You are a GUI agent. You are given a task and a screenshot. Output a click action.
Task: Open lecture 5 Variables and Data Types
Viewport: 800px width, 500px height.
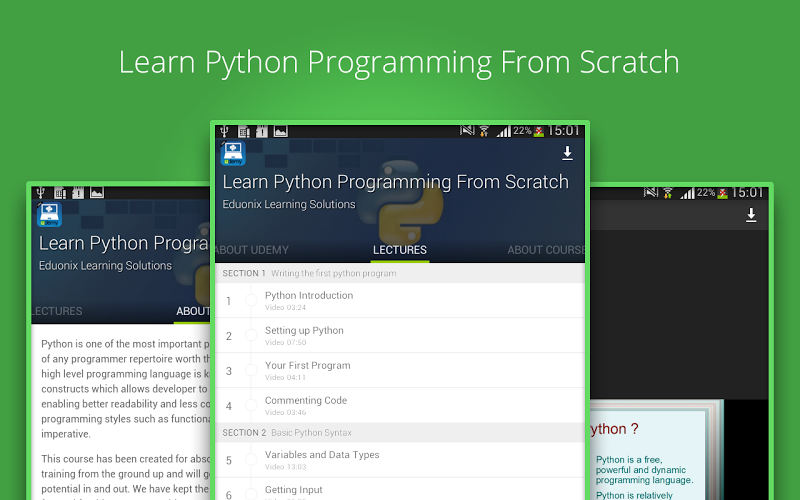[x=400, y=460]
